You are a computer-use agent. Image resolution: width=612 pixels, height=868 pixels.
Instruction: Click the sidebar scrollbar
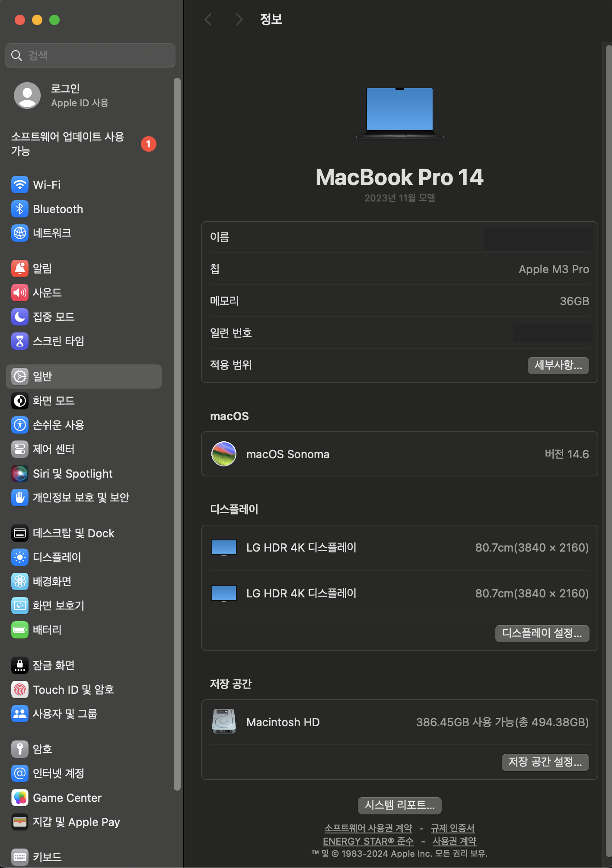(177, 434)
